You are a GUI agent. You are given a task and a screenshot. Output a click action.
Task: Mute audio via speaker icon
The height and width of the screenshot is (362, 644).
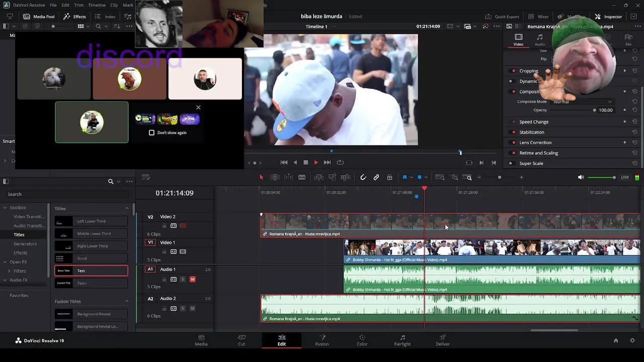[581, 177]
